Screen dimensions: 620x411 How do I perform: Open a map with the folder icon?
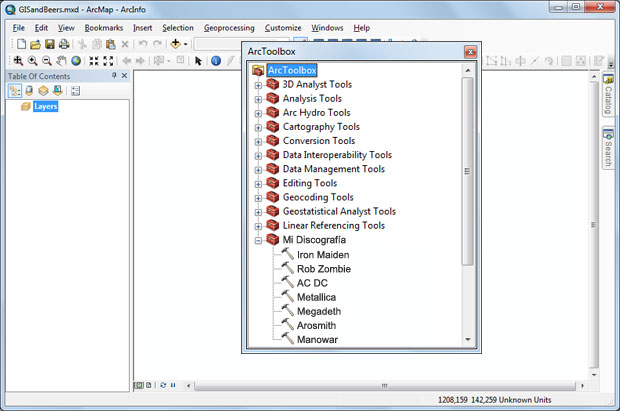[36, 44]
